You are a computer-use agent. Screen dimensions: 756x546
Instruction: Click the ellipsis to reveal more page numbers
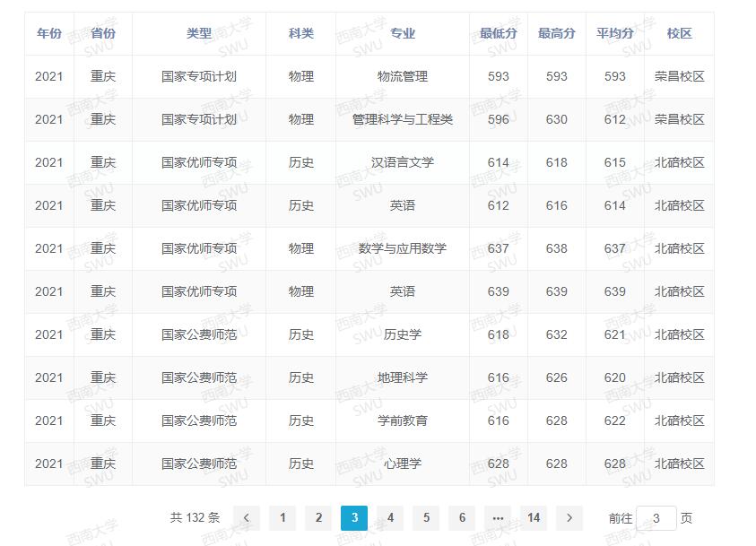(498, 518)
